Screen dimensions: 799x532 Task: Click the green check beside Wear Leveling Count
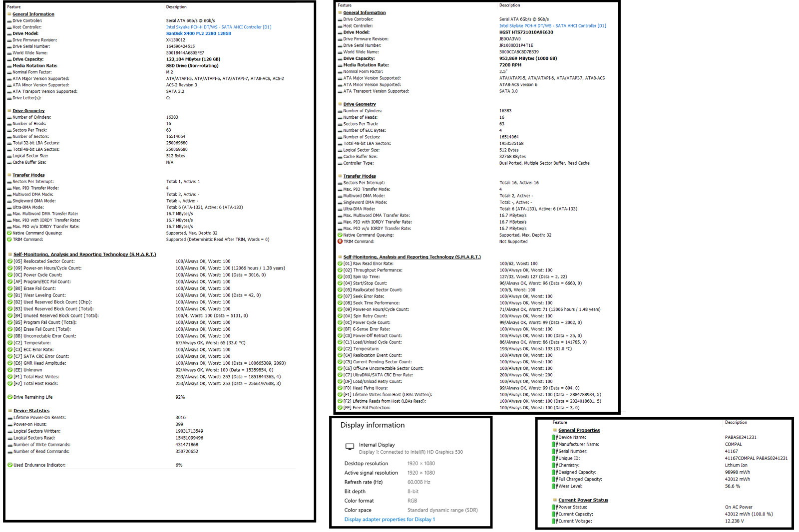click(x=9, y=295)
